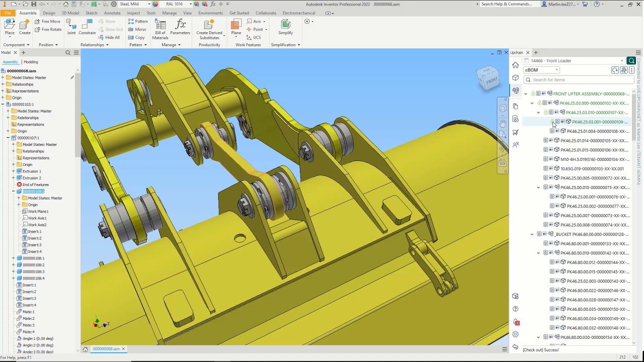Click the Home view icon in quick access toolbar

[x=65, y=4]
